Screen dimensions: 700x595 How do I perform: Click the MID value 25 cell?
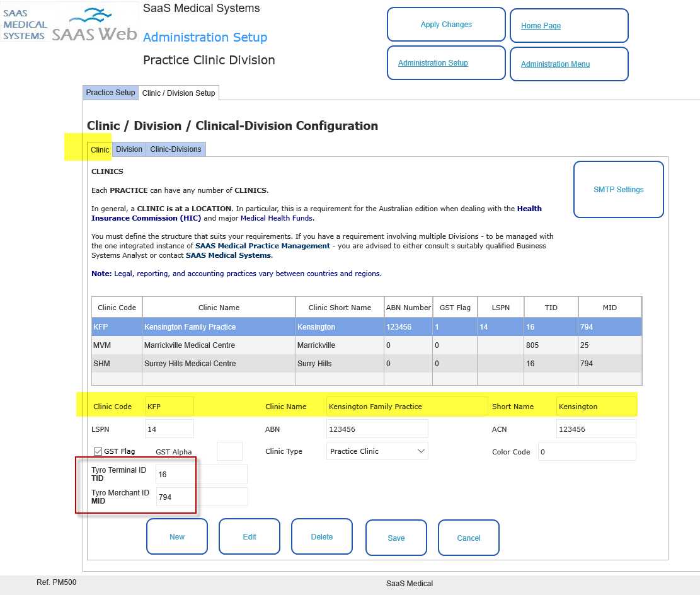pos(609,345)
